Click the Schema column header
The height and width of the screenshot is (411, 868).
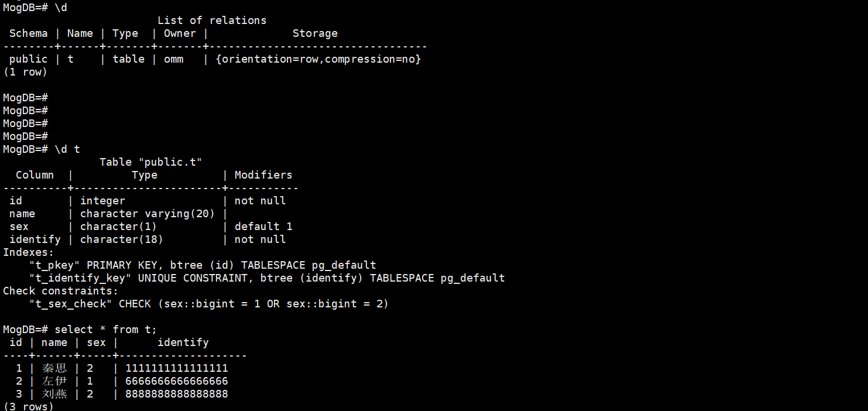pyautogui.click(x=28, y=33)
